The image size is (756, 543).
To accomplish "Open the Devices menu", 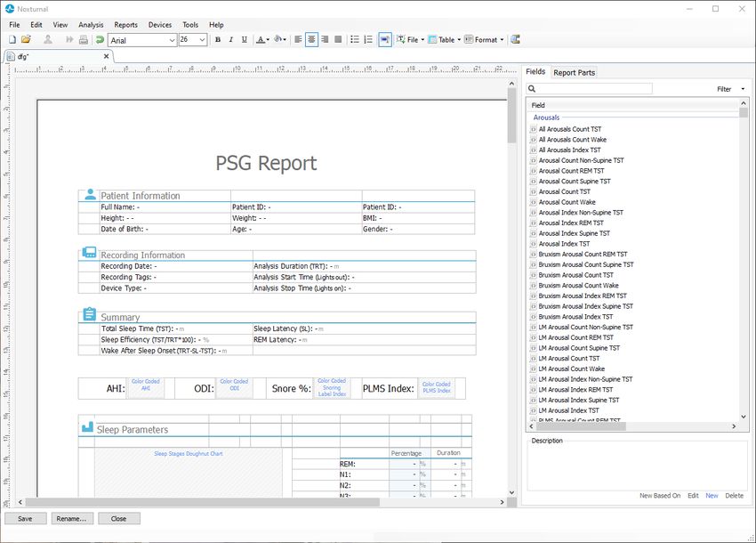I will coord(159,25).
